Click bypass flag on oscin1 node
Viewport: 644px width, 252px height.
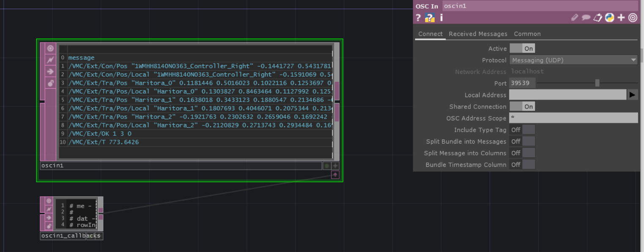pyautogui.click(x=51, y=60)
